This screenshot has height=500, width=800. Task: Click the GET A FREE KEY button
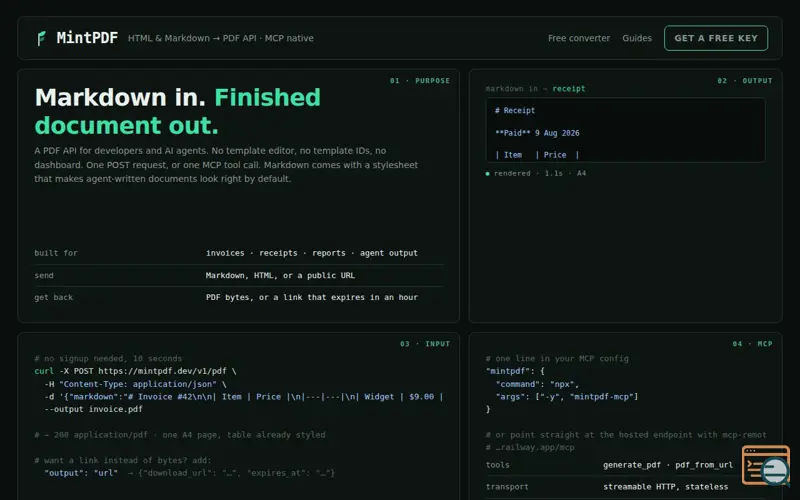(x=716, y=38)
